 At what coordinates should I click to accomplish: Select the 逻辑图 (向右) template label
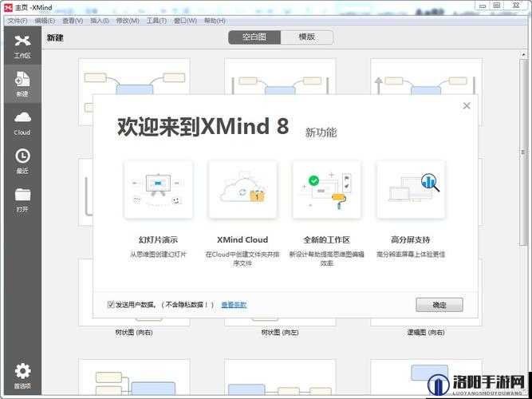click(426, 333)
